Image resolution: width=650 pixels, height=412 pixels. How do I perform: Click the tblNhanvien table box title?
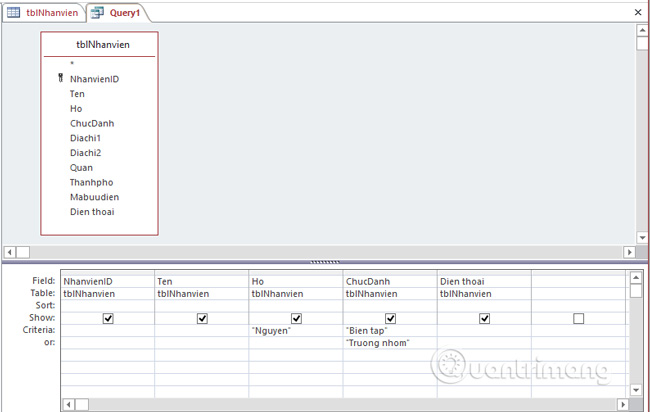click(x=103, y=45)
